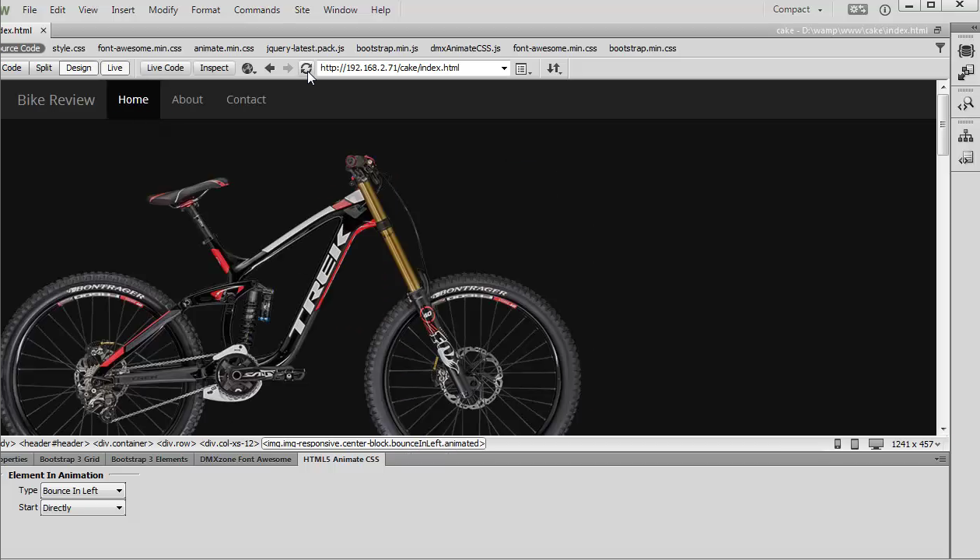Click the file management up-down arrows icon

tap(554, 68)
